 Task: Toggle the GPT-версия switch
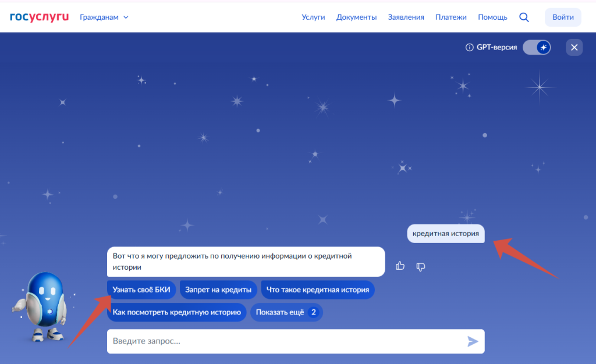click(536, 48)
